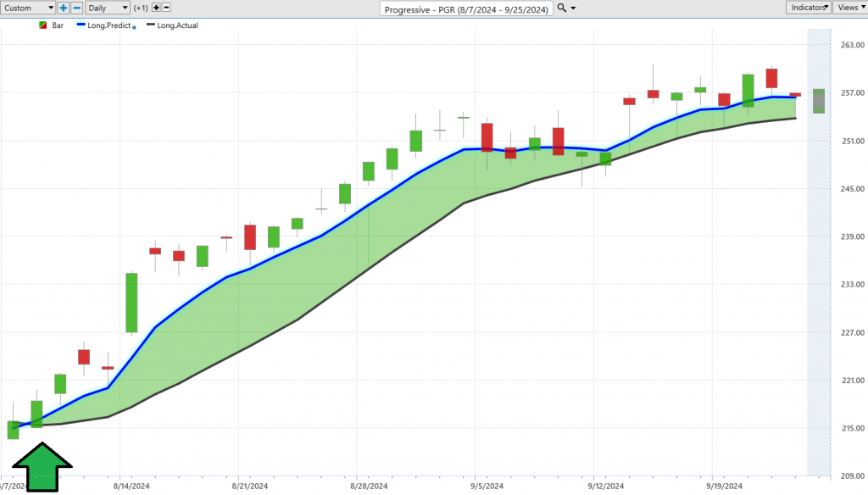Select the Long.Actual legend label
This screenshot has width=868, height=495.
(x=177, y=25)
